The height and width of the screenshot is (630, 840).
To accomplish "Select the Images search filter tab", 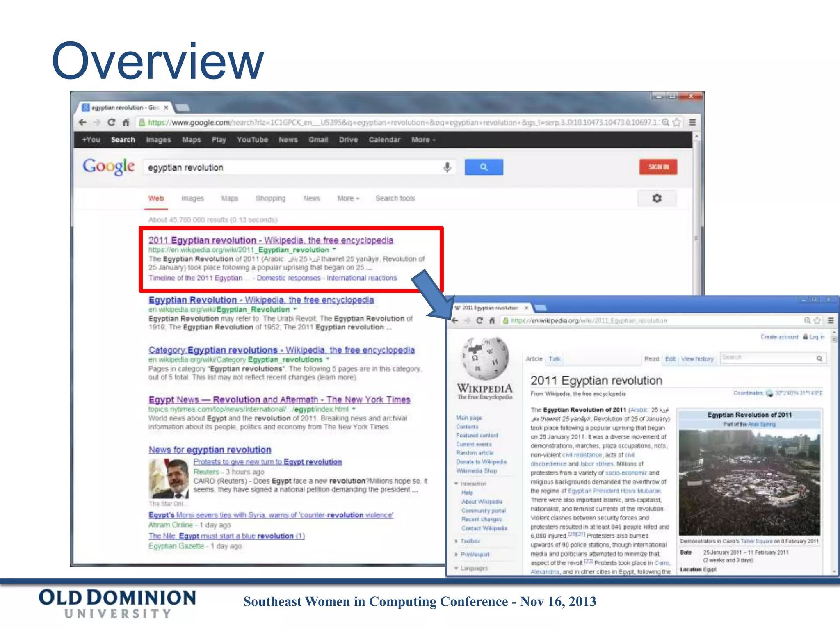I will 192,199.
